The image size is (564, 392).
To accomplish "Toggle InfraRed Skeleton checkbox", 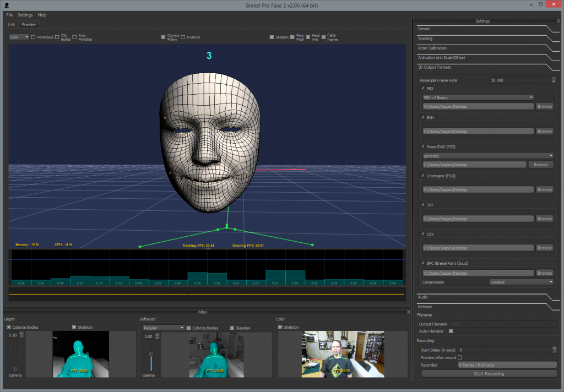I will 232,328.
